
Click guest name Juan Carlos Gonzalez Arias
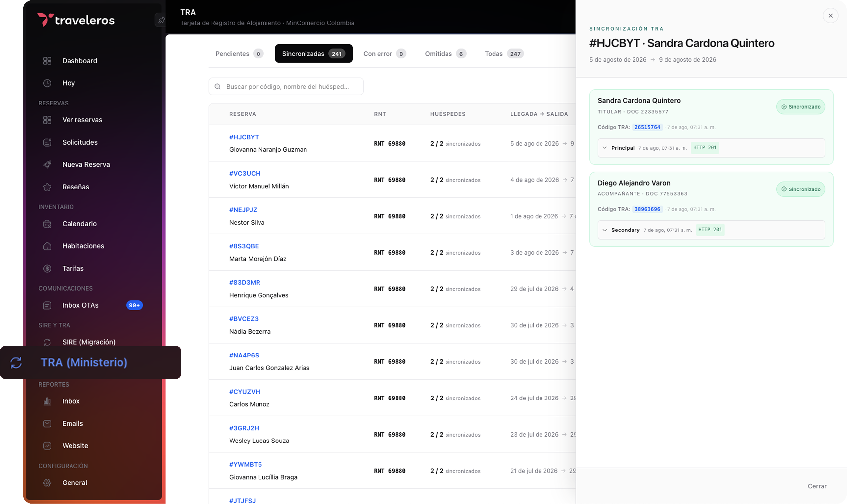click(269, 368)
